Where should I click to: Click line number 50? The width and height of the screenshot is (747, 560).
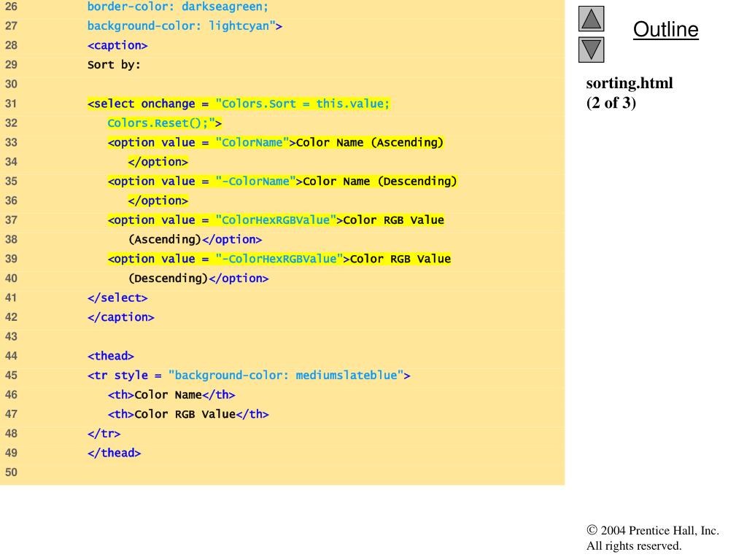(x=11, y=472)
